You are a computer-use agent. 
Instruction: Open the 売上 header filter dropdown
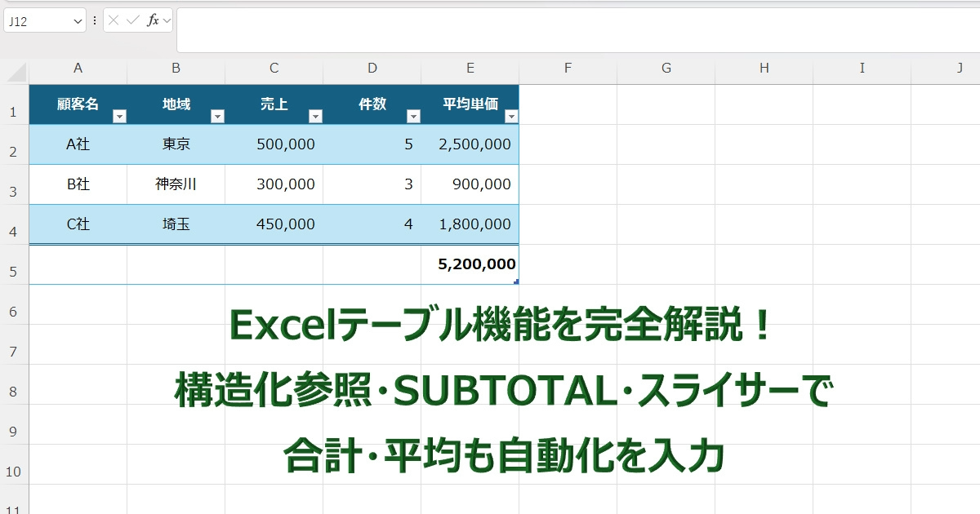pyautogui.click(x=316, y=116)
